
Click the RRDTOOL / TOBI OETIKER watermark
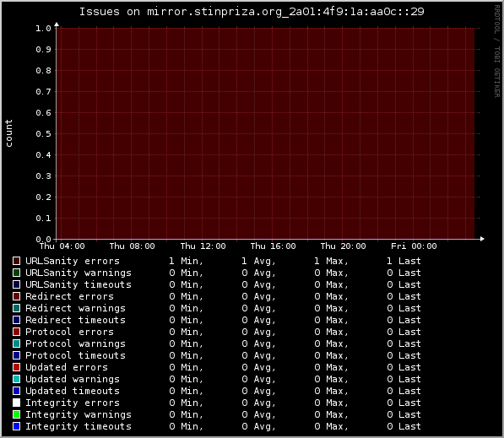tap(497, 51)
